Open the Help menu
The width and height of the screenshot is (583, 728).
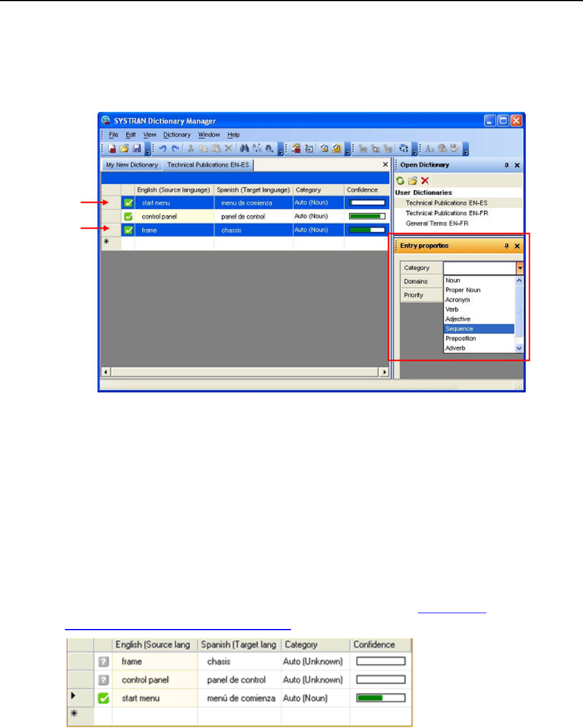pos(234,135)
